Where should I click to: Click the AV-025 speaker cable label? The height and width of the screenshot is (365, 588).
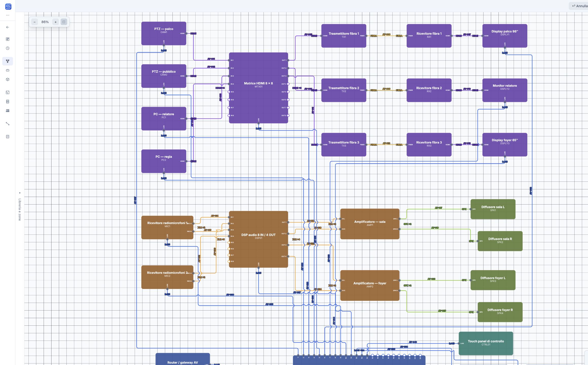pos(442,311)
